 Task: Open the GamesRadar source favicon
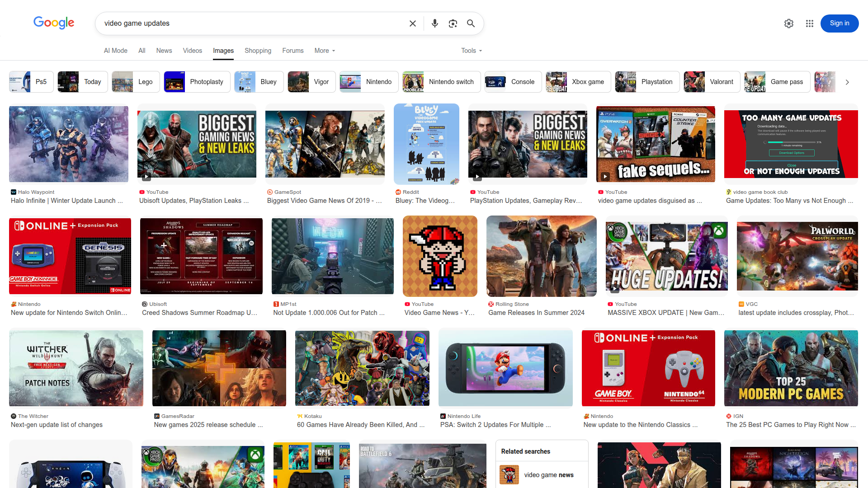(x=157, y=416)
